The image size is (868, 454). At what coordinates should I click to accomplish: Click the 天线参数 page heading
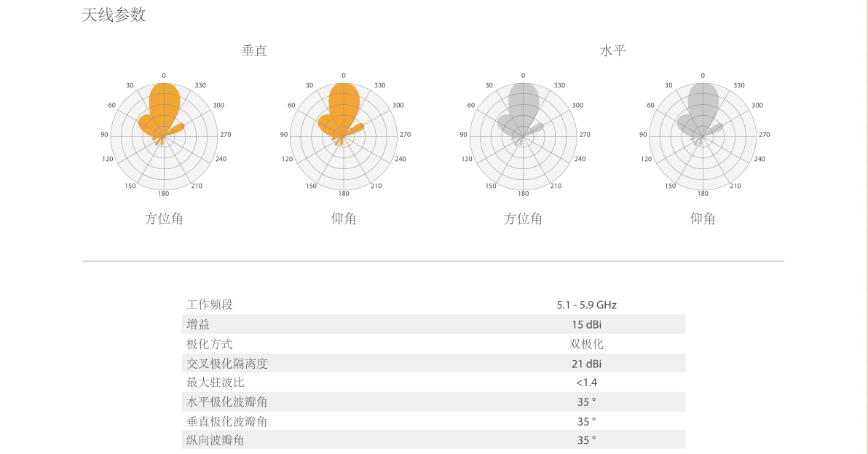(114, 15)
